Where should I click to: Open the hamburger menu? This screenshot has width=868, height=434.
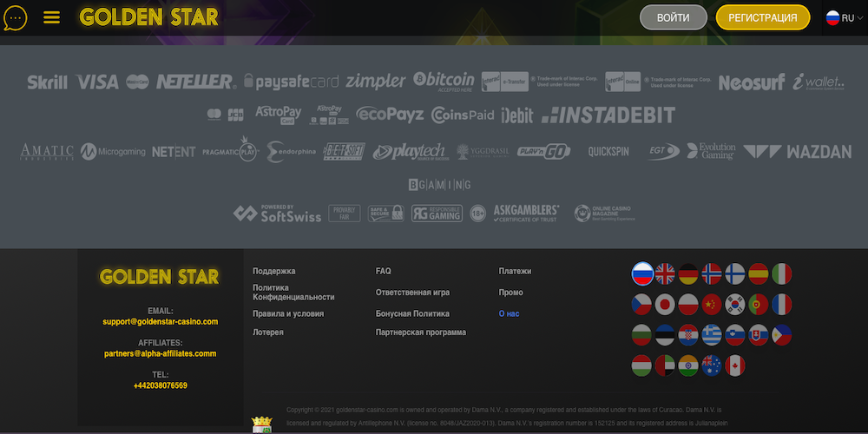click(51, 17)
